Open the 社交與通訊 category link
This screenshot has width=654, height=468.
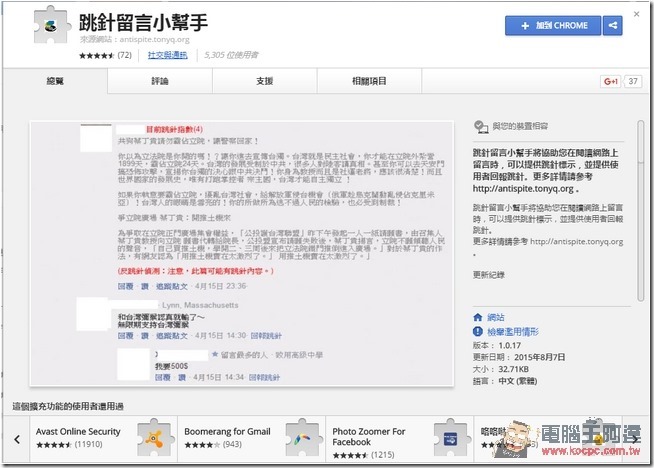tap(168, 55)
